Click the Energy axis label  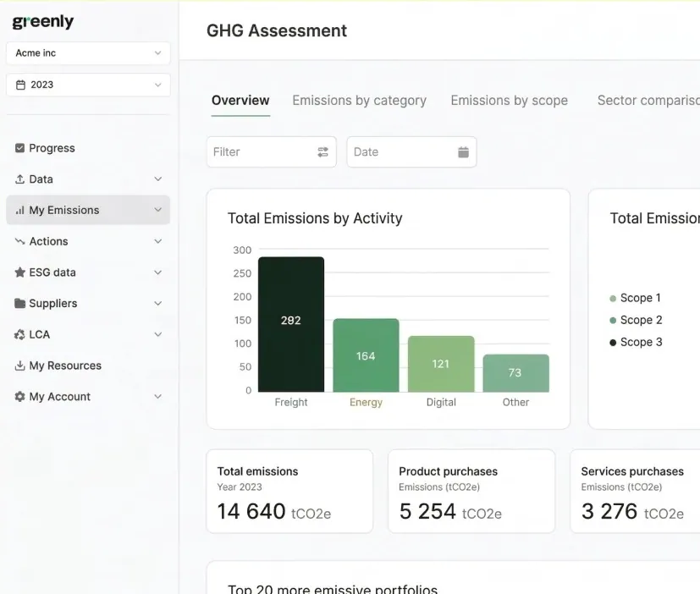click(366, 403)
